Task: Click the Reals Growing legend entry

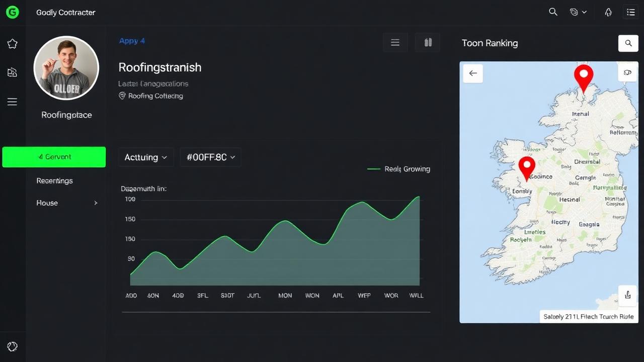Action: [399, 169]
